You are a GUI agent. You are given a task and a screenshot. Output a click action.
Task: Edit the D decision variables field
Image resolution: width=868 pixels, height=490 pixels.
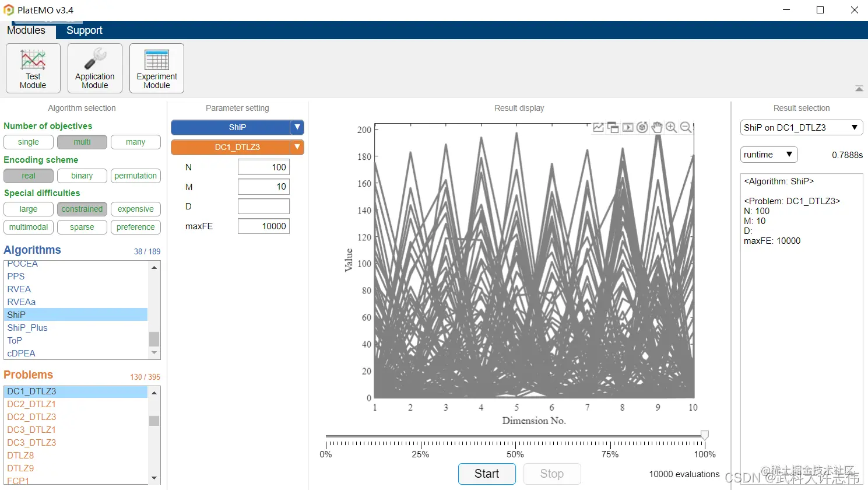(263, 206)
